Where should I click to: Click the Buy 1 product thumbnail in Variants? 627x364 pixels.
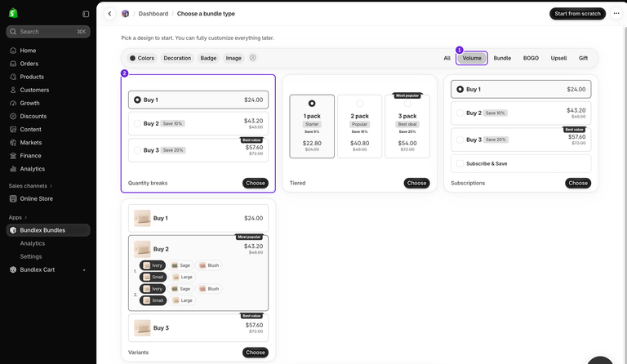(142, 218)
